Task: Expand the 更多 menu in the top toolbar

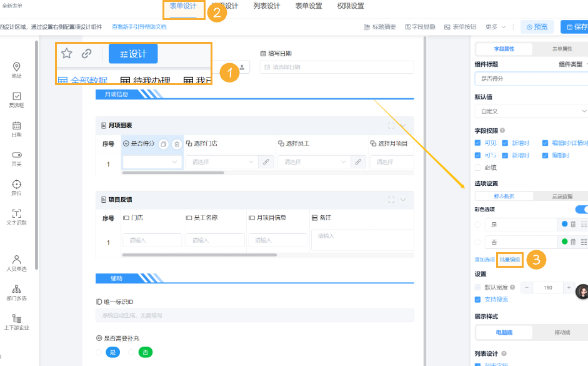Action: click(x=493, y=26)
